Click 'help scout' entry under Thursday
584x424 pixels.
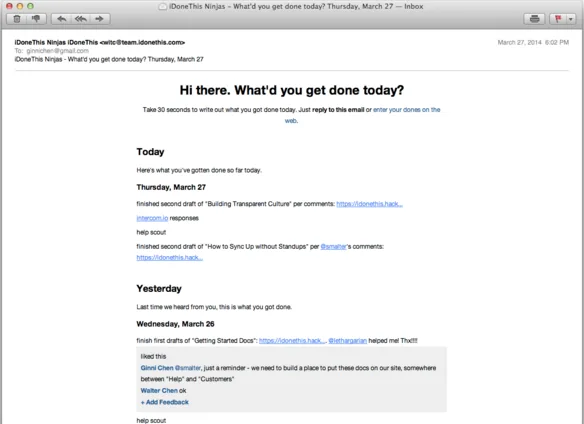(x=151, y=232)
